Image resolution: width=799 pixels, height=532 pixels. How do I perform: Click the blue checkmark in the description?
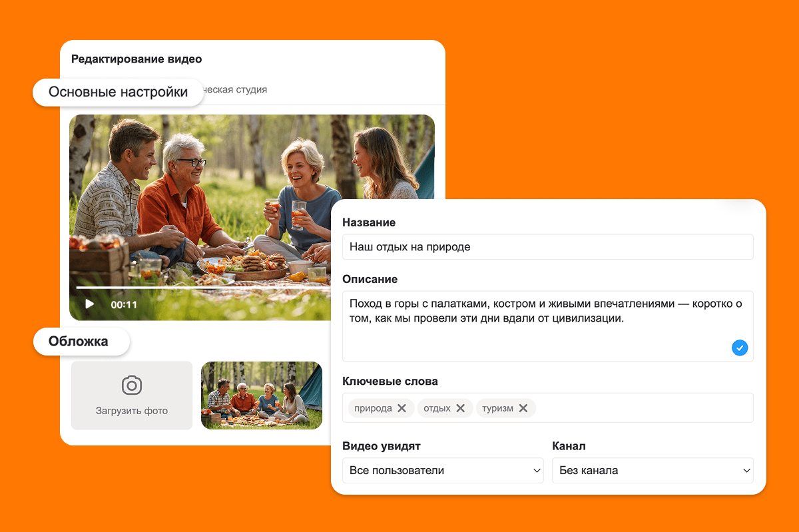point(740,348)
